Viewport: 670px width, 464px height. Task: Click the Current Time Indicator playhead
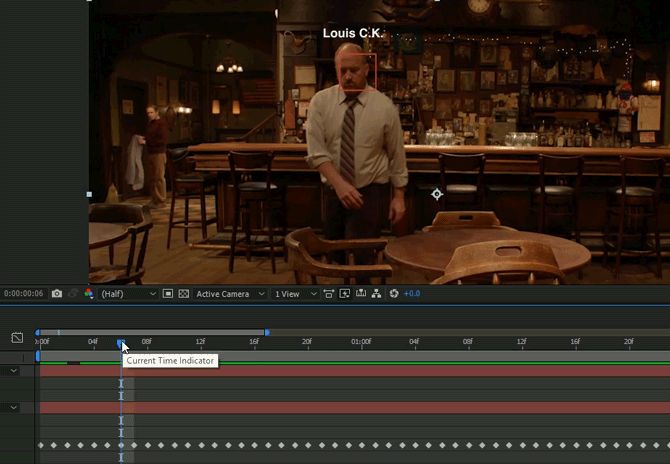click(x=121, y=344)
